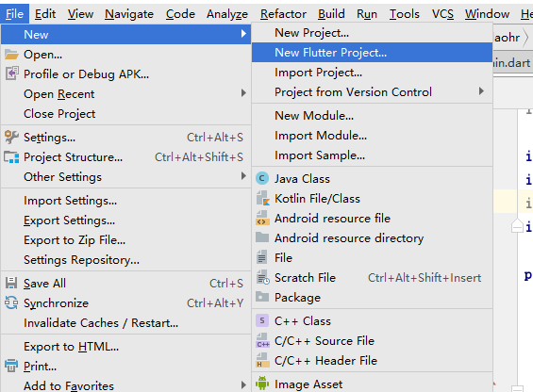This screenshot has width=533, height=392.
Task: Click the Open folder icon
Action: [x=11, y=55]
